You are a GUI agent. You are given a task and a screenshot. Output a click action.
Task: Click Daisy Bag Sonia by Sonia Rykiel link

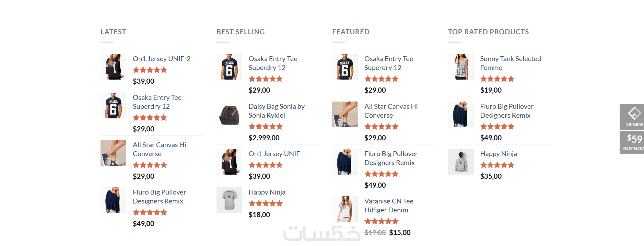276,111
